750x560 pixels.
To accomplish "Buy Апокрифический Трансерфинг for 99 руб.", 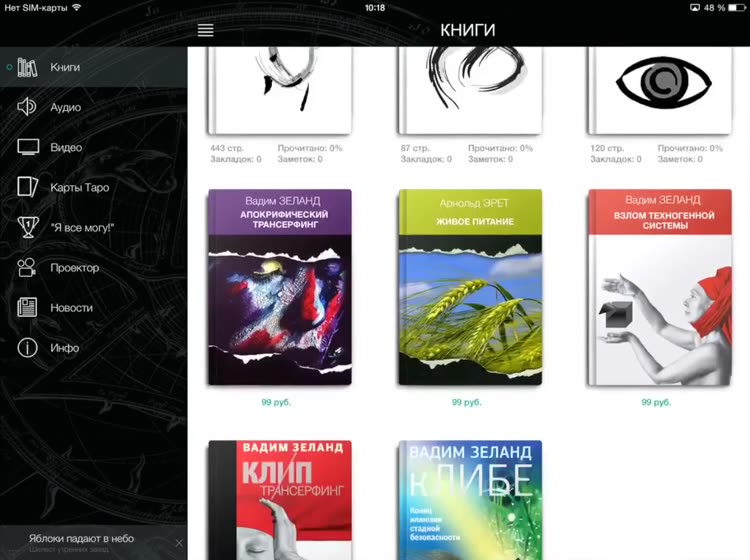I will [x=276, y=402].
